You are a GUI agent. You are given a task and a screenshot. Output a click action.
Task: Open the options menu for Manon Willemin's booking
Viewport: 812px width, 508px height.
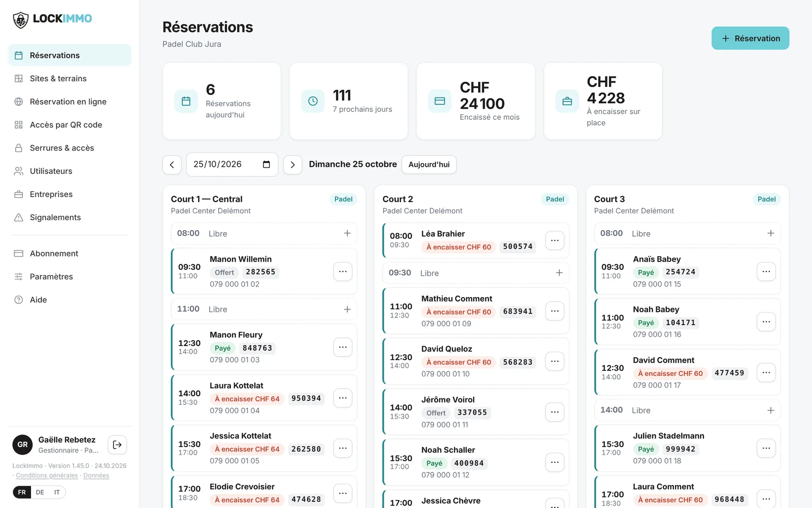343,272
